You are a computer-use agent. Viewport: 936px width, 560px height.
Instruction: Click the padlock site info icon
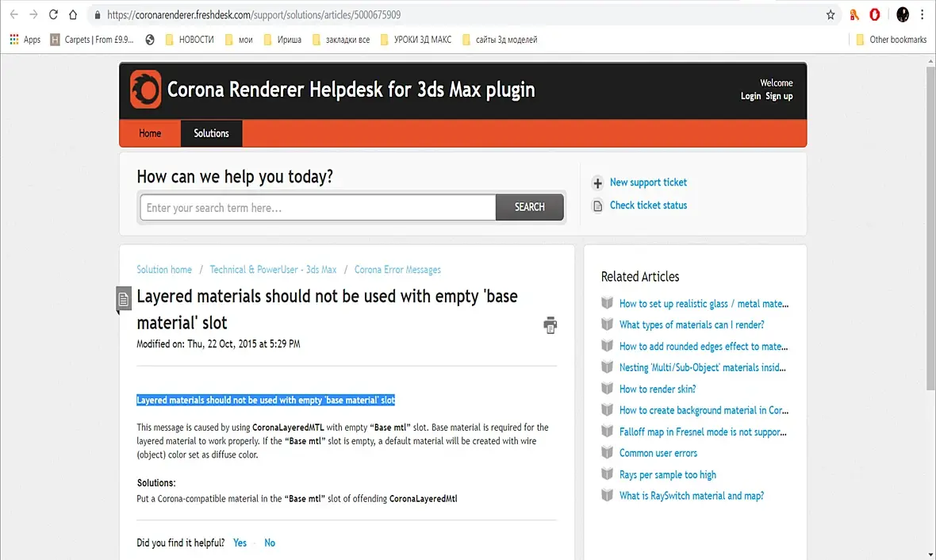[x=98, y=15]
